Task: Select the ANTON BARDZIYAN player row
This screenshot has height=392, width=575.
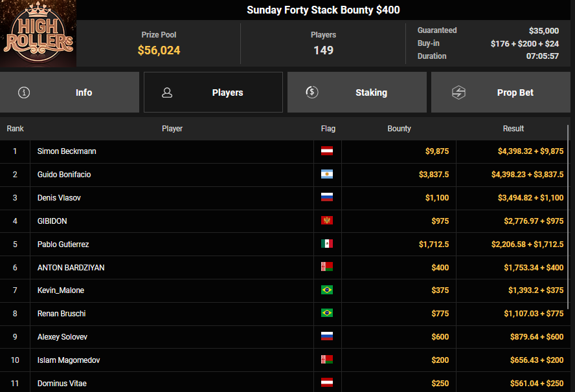Action: tap(71, 268)
